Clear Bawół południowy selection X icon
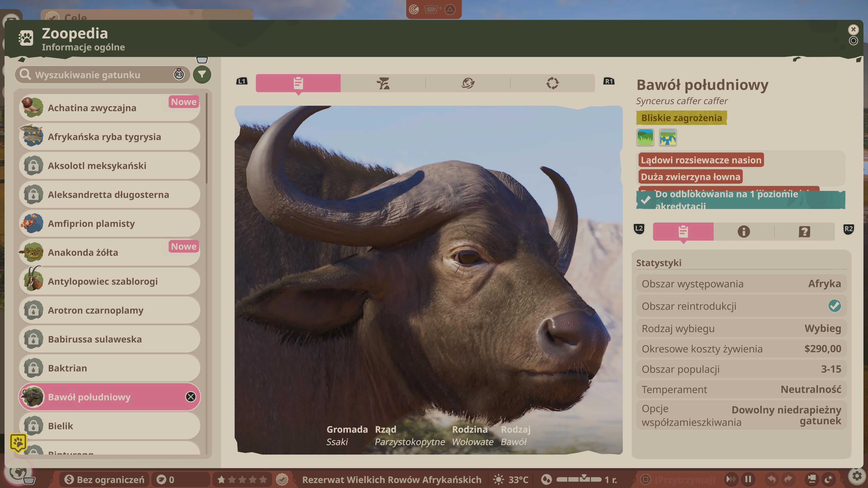 pos(191,397)
